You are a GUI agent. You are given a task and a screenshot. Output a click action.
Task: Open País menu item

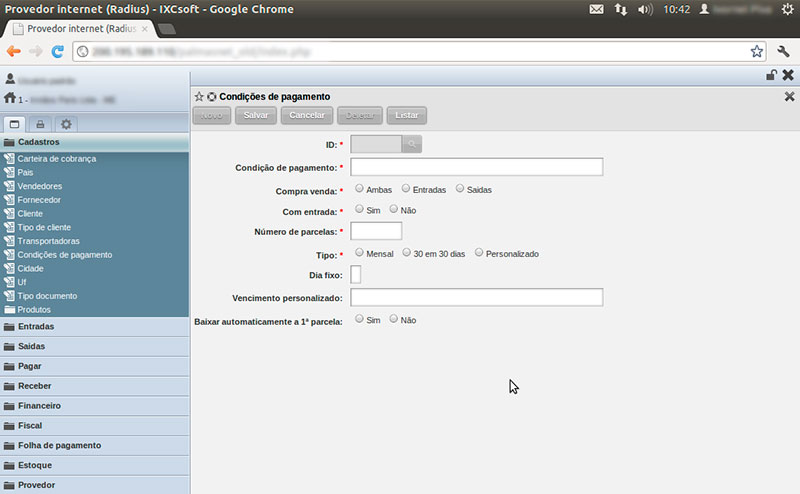coord(25,172)
